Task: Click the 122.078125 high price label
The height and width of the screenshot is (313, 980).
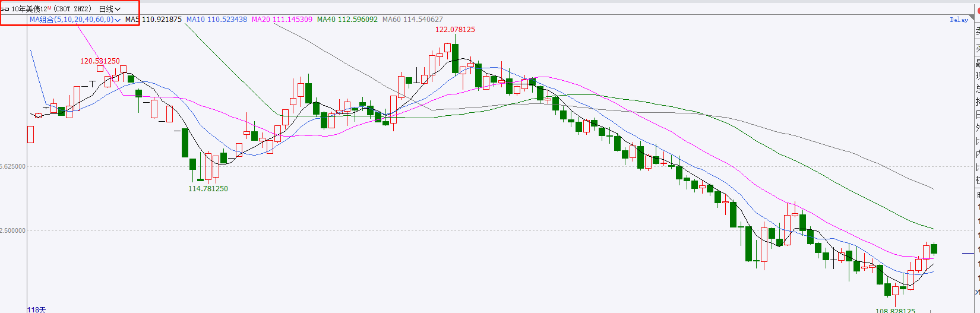Action: (x=455, y=30)
